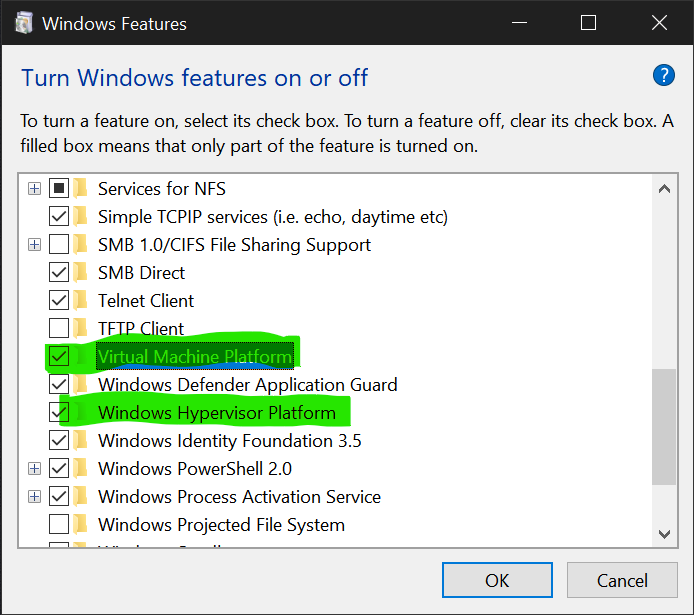This screenshot has height=615, width=694.
Task: Select the Telnet Client label
Action: click(146, 301)
